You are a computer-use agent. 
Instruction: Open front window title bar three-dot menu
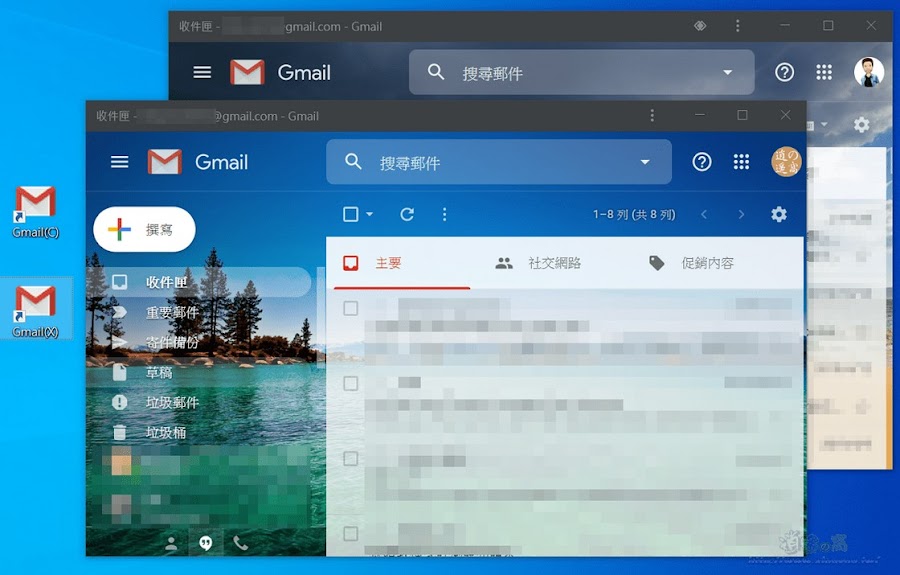652,115
